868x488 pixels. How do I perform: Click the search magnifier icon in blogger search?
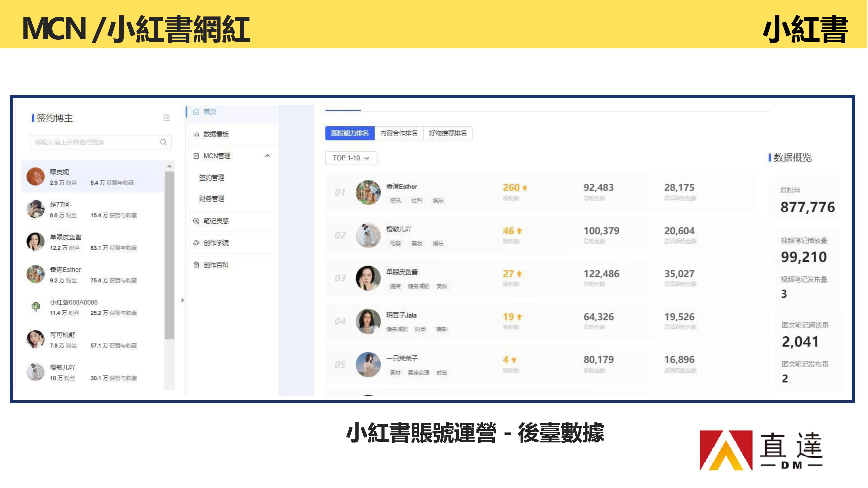point(163,142)
